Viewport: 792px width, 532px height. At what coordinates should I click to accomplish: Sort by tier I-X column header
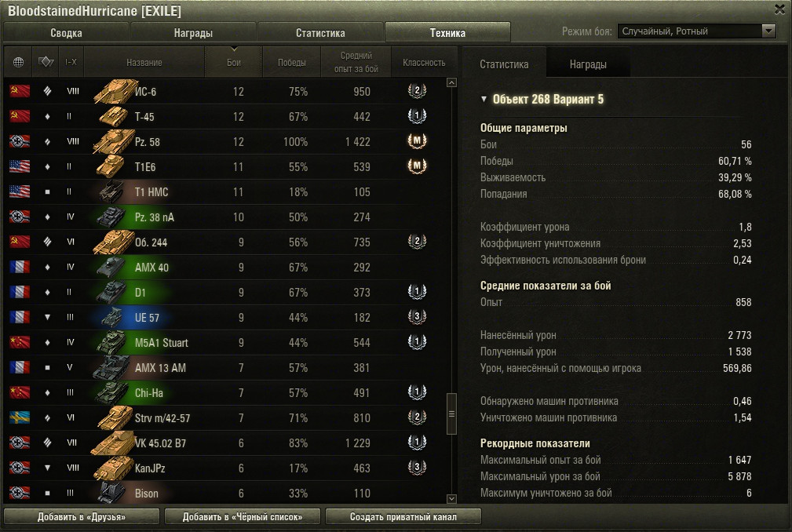(71, 62)
